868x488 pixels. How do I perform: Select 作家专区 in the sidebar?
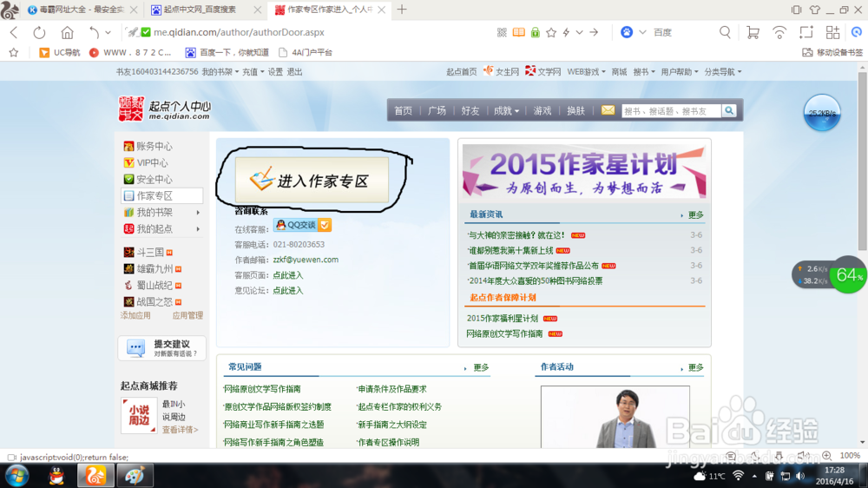click(161, 196)
